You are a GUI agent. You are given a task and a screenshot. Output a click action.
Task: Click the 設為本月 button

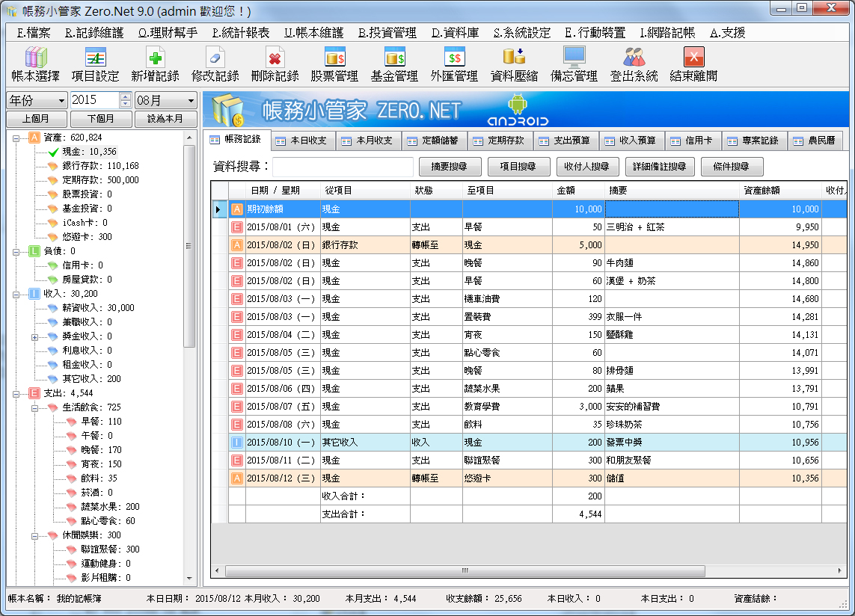point(165,118)
